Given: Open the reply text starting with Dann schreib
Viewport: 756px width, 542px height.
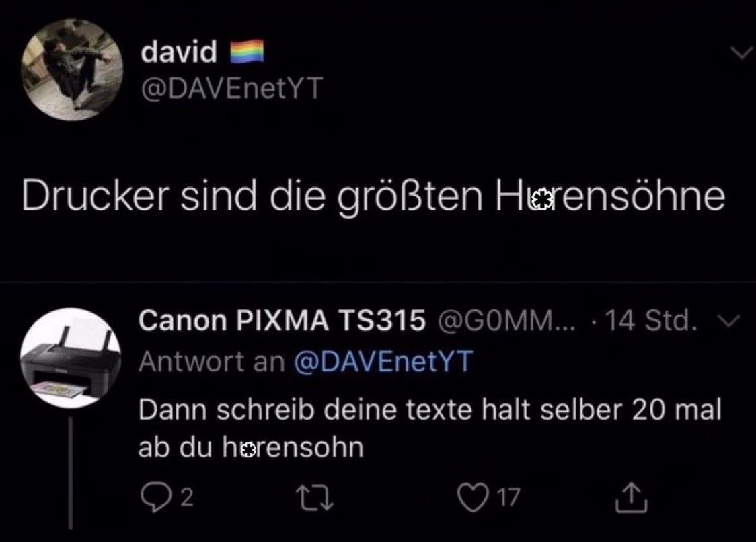Looking at the screenshot, I should tap(430, 428).
